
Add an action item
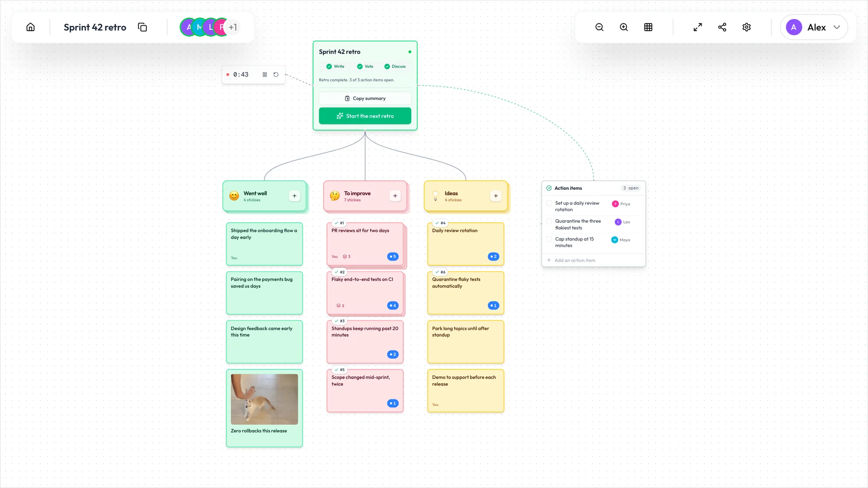(571, 260)
